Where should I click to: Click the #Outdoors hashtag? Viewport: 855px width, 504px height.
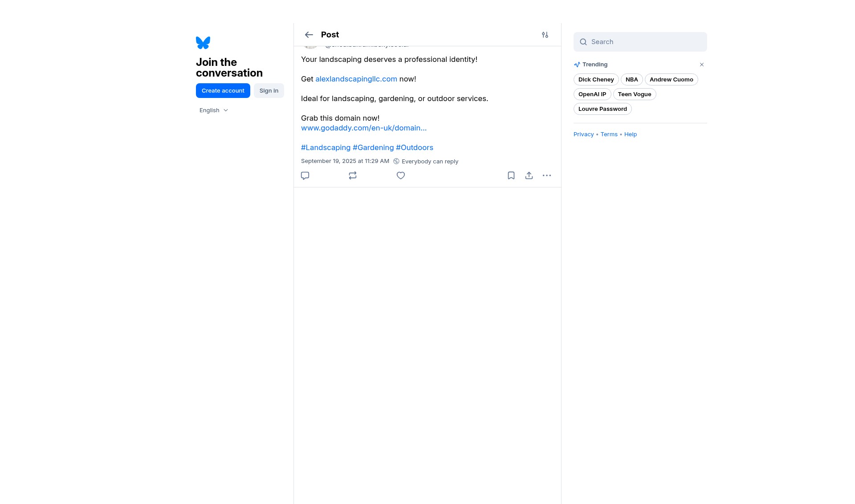[415, 147]
